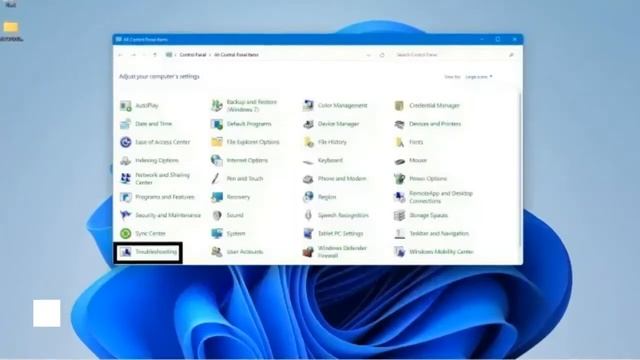Click the Forward navigation arrow

pos(133,55)
